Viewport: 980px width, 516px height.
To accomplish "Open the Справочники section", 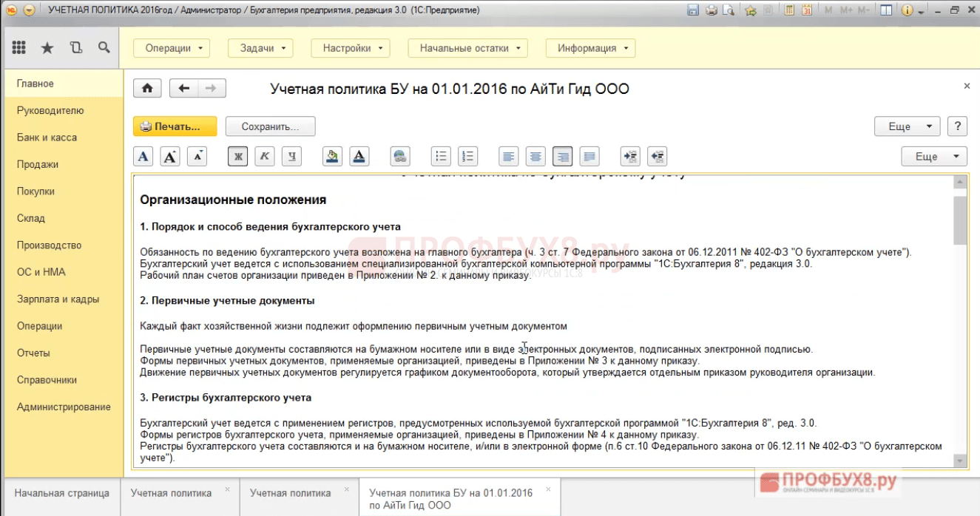I will tap(62, 380).
